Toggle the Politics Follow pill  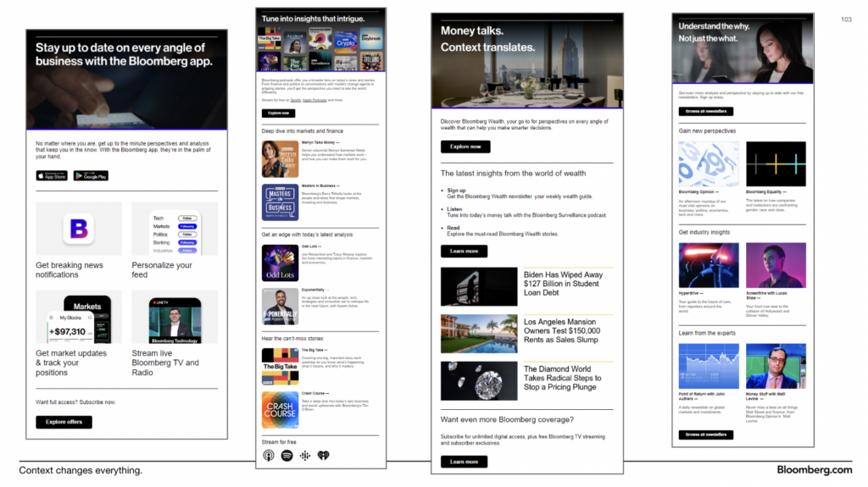pos(187,235)
